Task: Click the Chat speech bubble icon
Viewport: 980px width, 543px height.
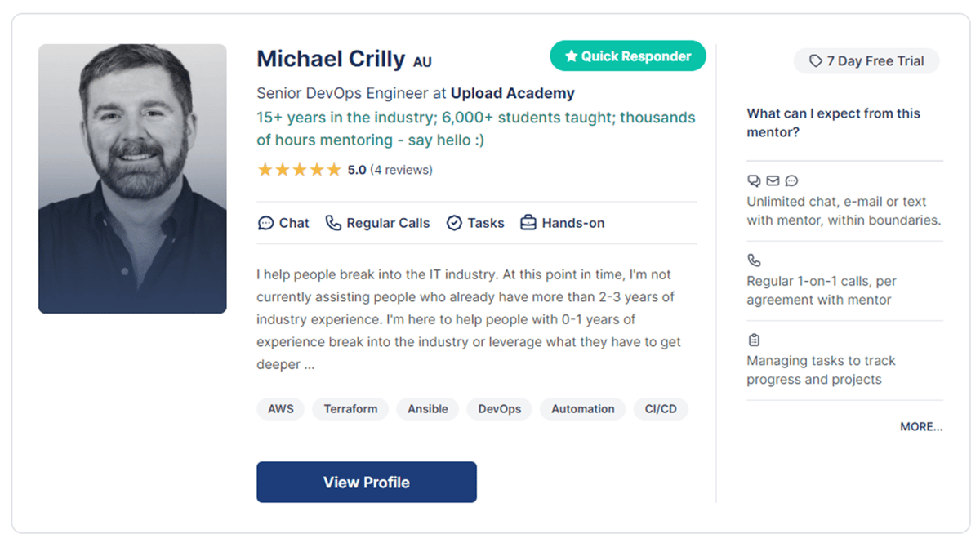Action: click(x=265, y=223)
